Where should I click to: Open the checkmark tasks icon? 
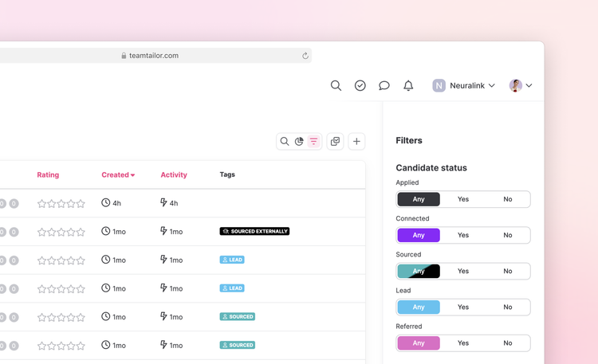pos(360,86)
